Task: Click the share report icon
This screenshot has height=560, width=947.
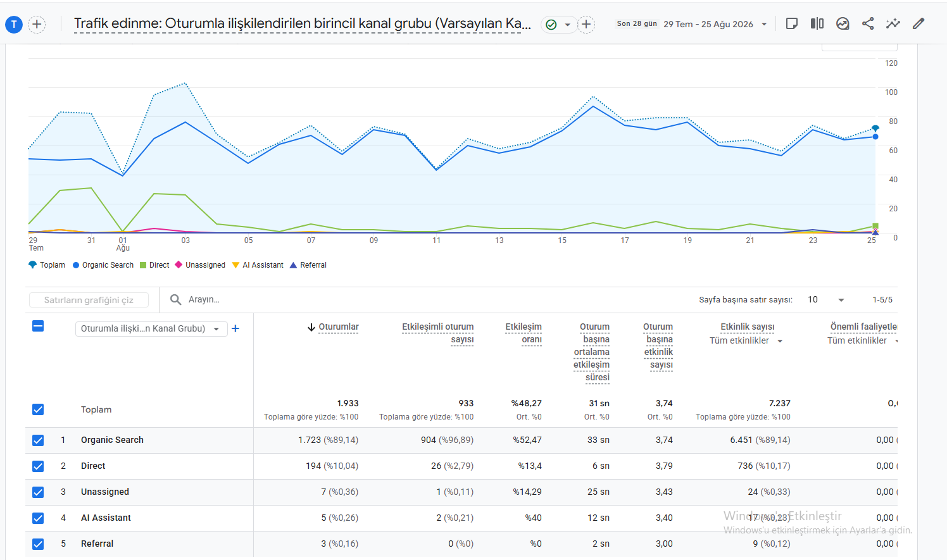Action: click(x=868, y=23)
